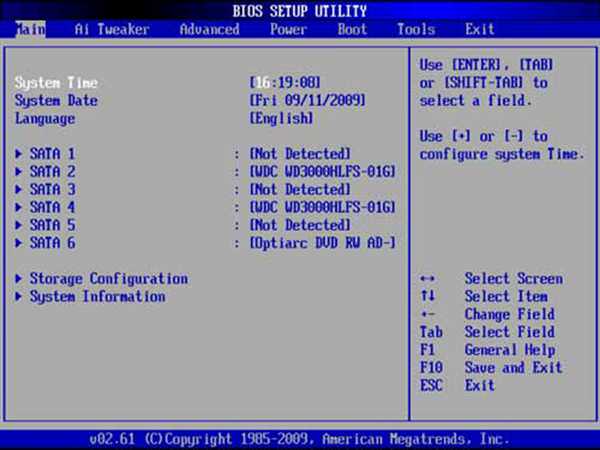Open the SATA 4 entry
The image size is (600, 450).
(52, 207)
